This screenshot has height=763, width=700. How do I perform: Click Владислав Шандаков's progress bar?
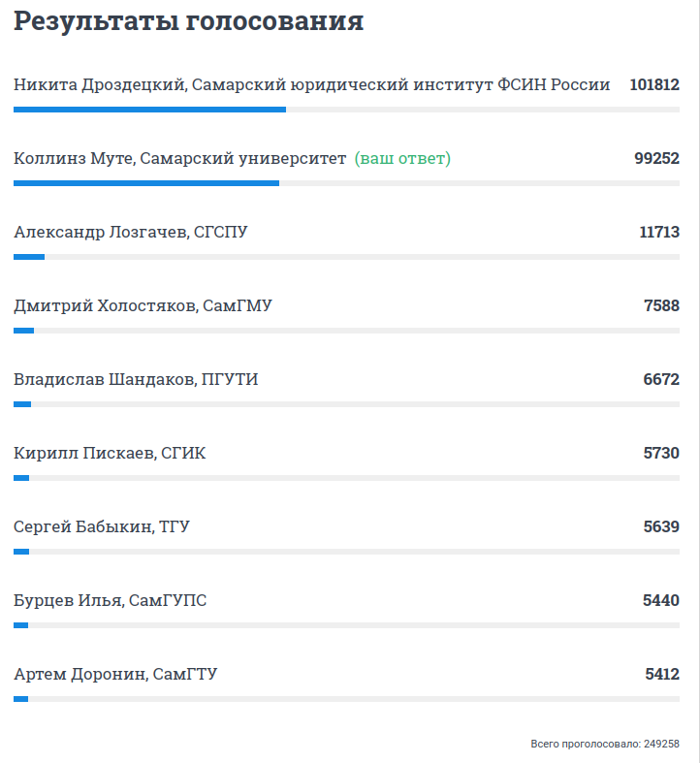pos(22,404)
